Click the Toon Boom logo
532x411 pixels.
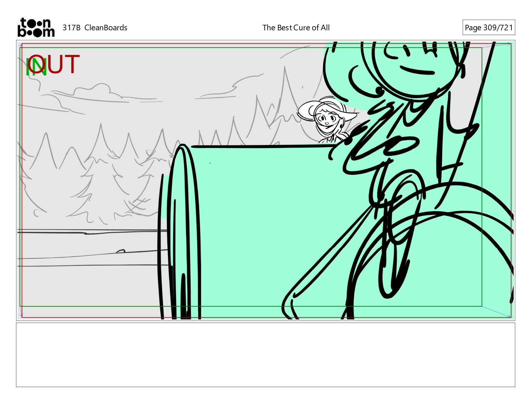point(36,27)
